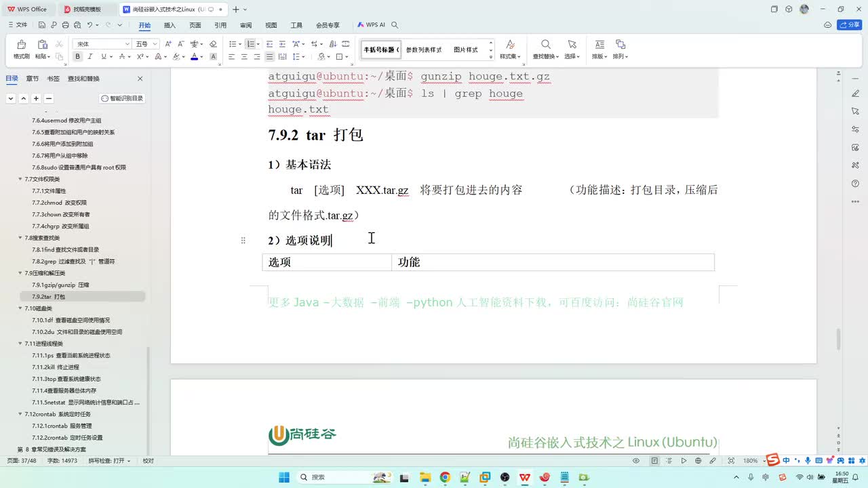Viewport: 868px width, 488px height.
Task: Click the document vertical scrollbar thumb
Action: 838,339
